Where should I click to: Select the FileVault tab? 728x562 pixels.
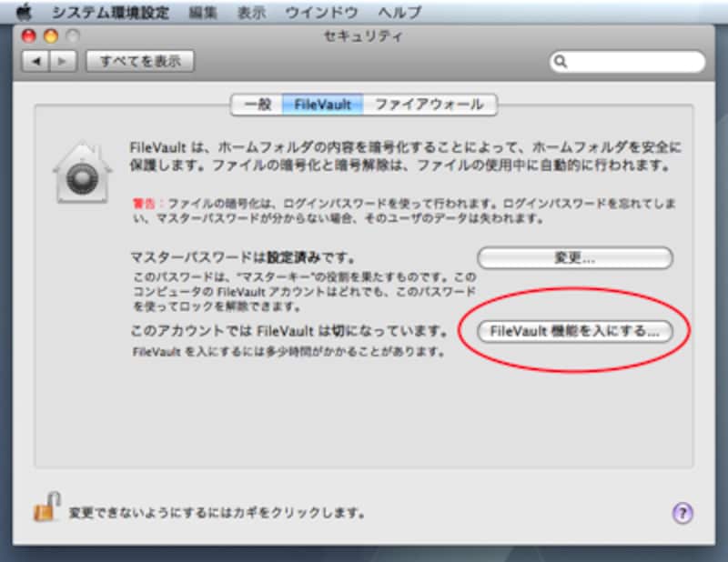click(323, 105)
